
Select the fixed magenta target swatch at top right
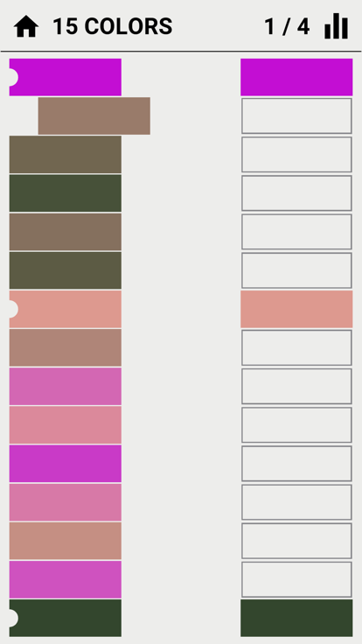296,77
